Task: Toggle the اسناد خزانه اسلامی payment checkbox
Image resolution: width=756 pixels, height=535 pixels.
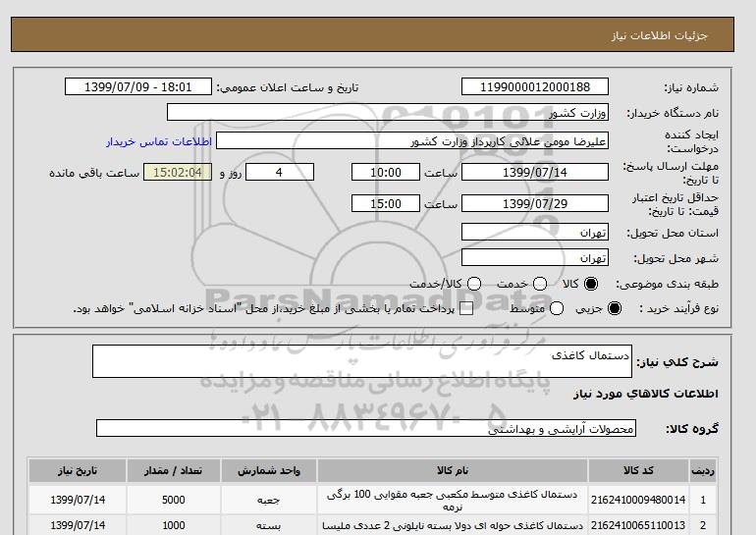Action: [465, 309]
